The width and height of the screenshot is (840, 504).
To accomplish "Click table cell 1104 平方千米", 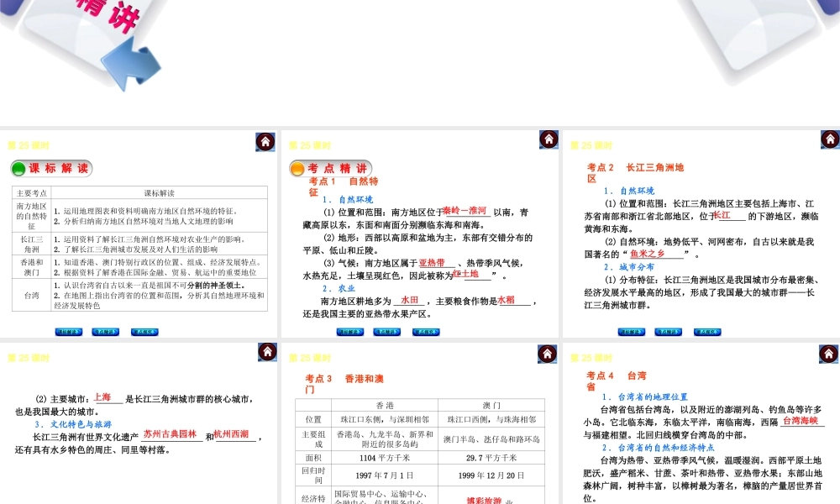I will coord(385,458).
